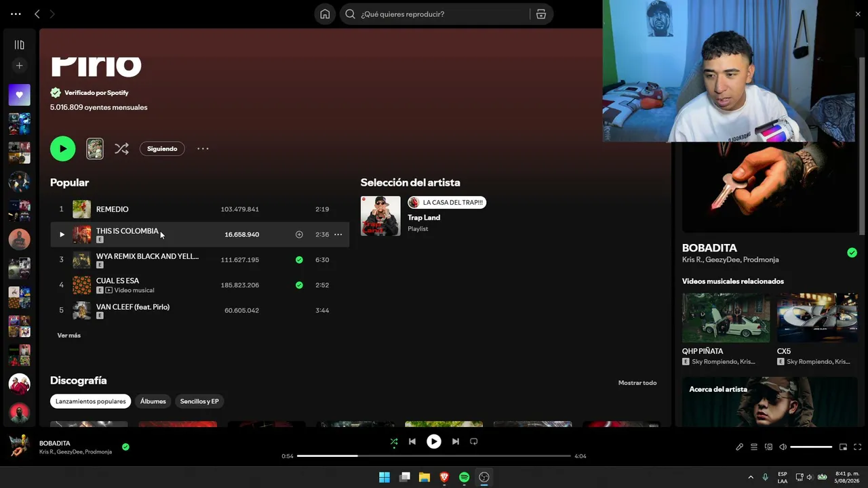The width and height of the screenshot is (868, 488).
Task: Play the Pirlo artist page
Action: [62, 148]
